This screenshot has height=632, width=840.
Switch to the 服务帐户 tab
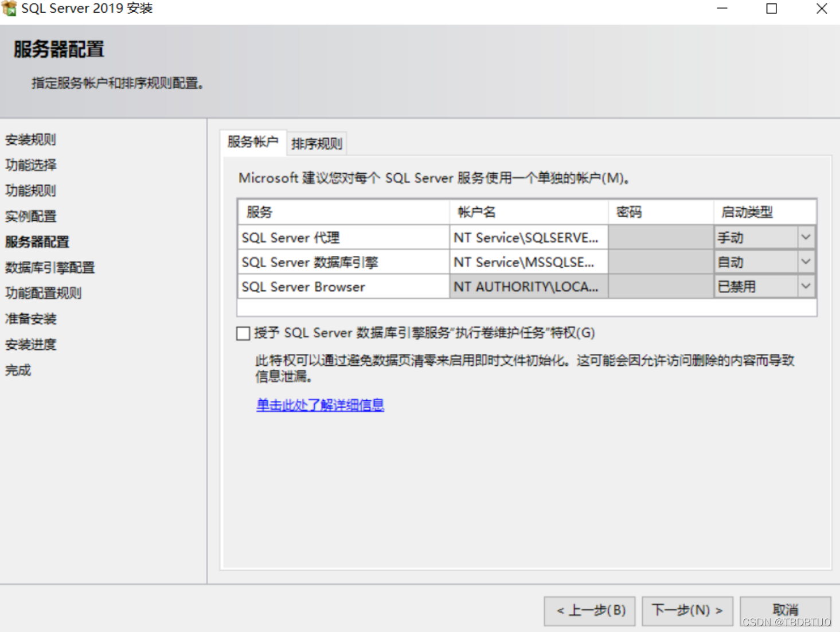[x=253, y=143]
